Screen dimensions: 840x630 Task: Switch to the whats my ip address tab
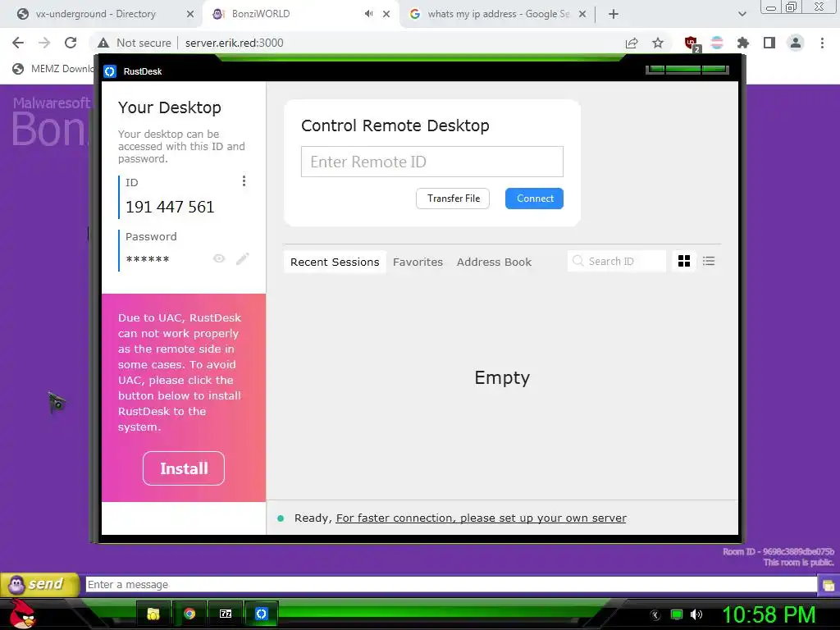pos(498,14)
